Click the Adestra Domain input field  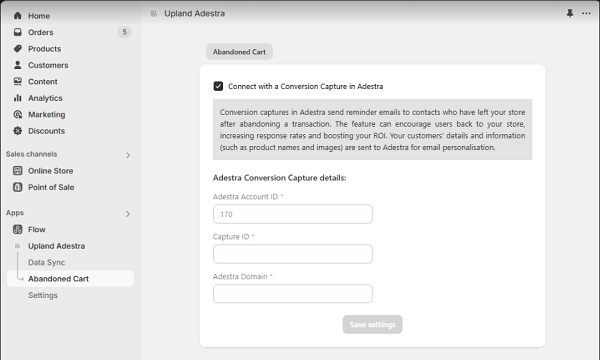point(293,293)
